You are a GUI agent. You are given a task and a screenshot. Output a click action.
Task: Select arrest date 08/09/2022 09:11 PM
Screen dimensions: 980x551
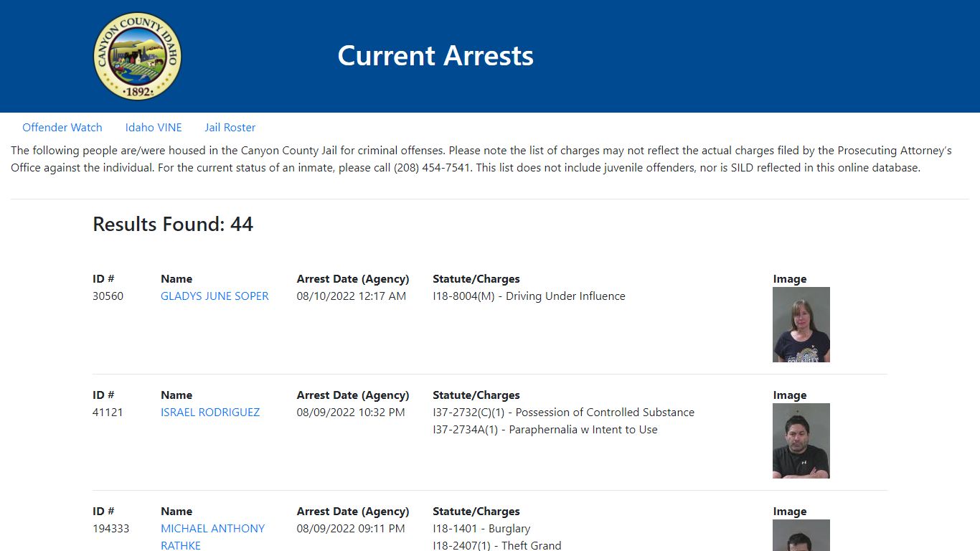tap(351, 529)
